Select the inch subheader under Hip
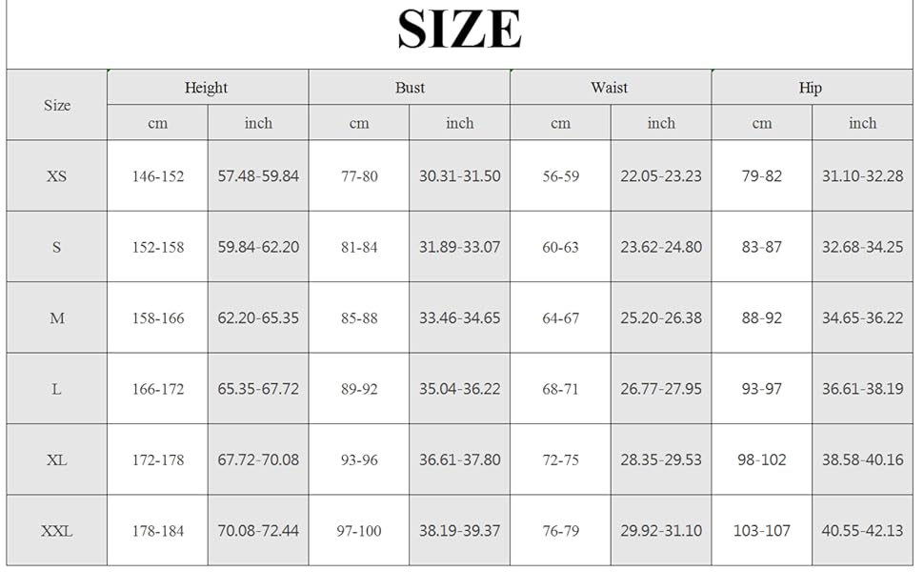 click(x=862, y=123)
